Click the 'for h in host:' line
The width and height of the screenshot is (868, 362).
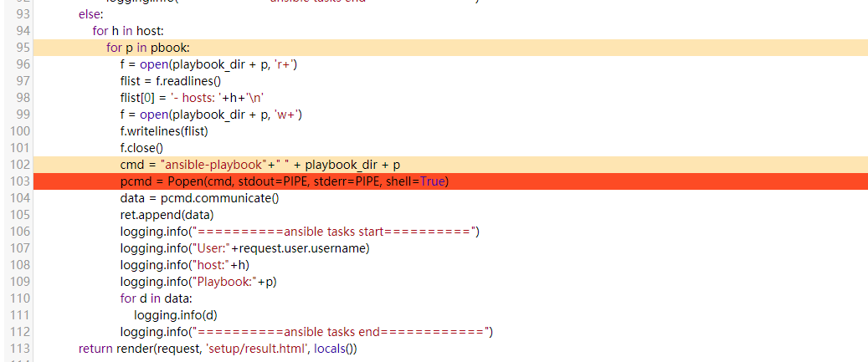coord(128,31)
